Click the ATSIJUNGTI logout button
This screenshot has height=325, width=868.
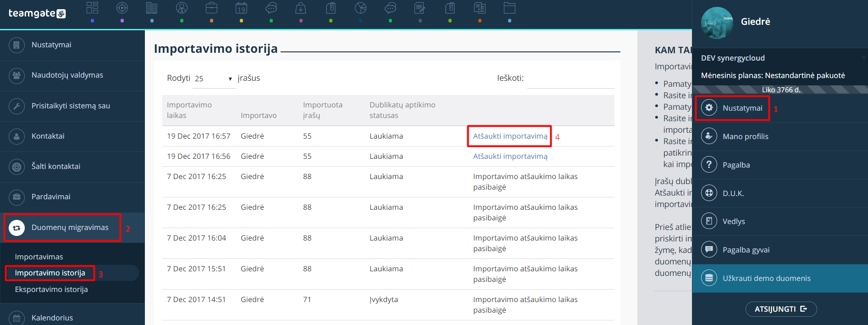pos(781,309)
